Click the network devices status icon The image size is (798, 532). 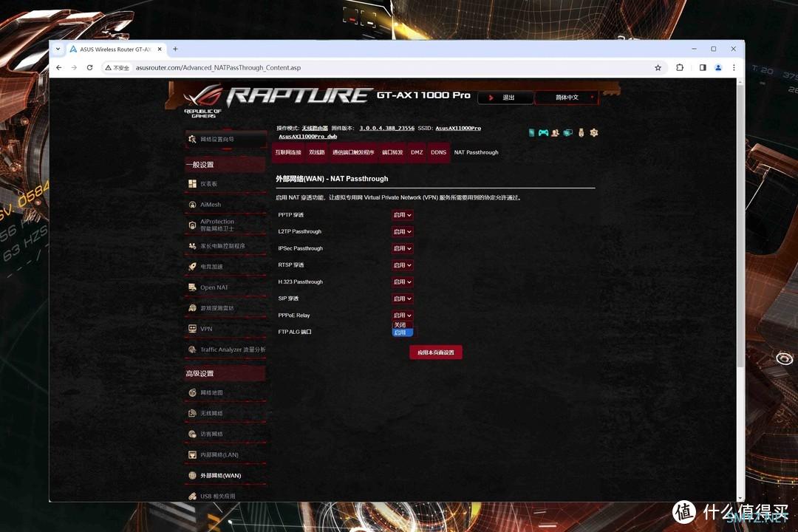(568, 133)
